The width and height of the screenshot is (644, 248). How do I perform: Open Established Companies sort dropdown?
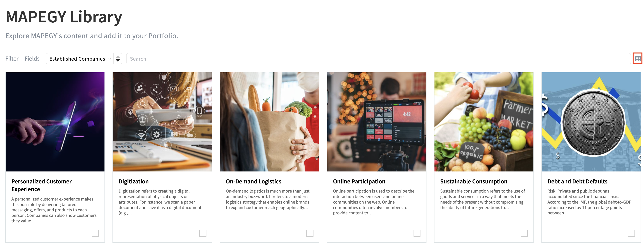[80, 59]
